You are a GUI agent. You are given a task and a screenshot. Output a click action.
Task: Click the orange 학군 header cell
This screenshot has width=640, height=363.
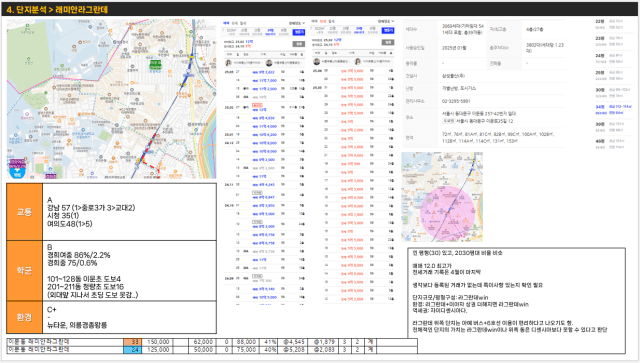[24, 271]
